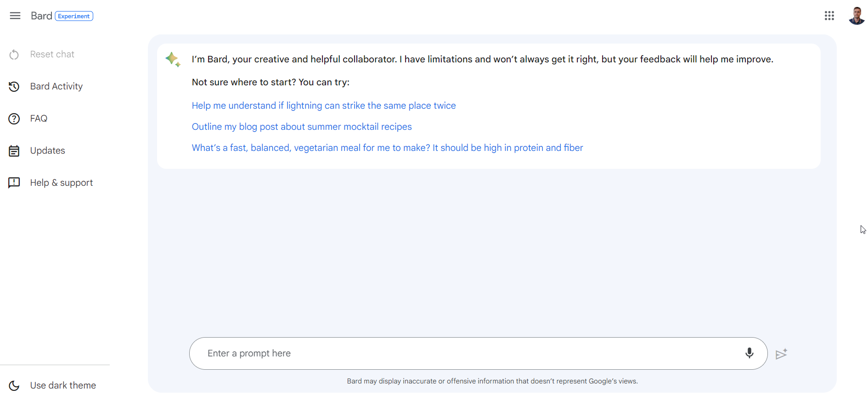This screenshot has width=868, height=400.
Task: Open Bard Activity from the sidebar
Action: tap(56, 87)
